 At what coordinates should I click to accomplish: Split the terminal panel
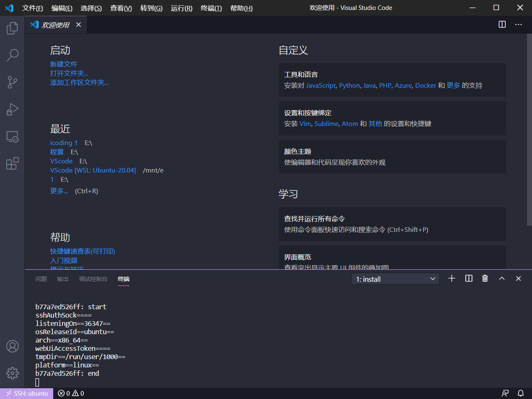[469, 278]
